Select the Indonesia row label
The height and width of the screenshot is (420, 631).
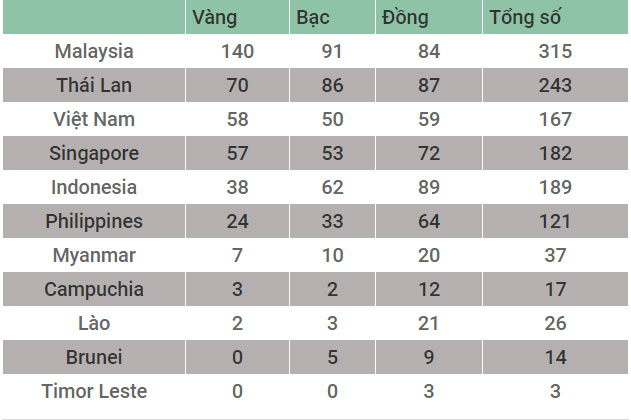(94, 187)
